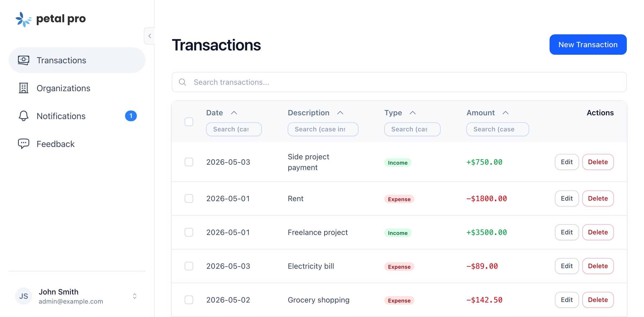Click the -$89.00 amount
The width and height of the screenshot is (644, 317).
pos(482,266)
